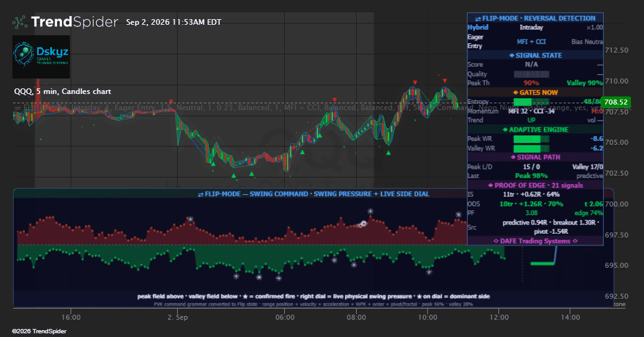Click the Sep 2, 2026 11:53AM EDT timestamp
This screenshot has width=644, height=337.
[174, 22]
